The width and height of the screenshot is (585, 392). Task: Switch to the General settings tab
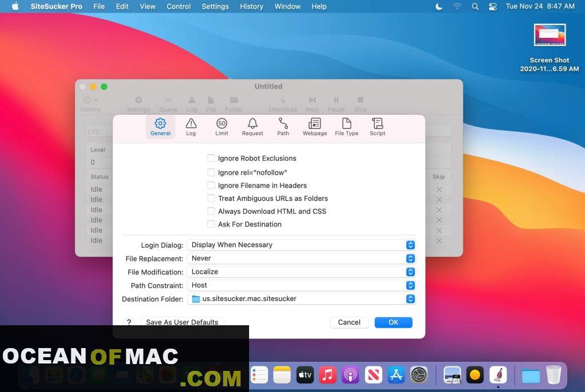[x=161, y=127]
